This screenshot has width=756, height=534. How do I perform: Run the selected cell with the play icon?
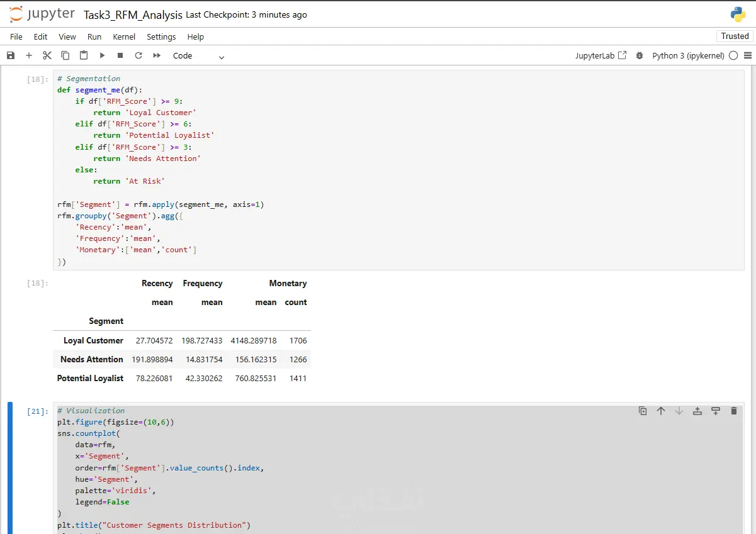point(102,55)
